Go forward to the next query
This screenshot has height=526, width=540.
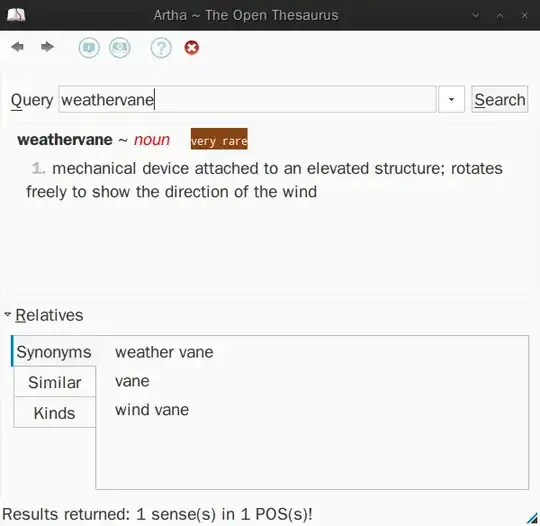click(x=47, y=47)
